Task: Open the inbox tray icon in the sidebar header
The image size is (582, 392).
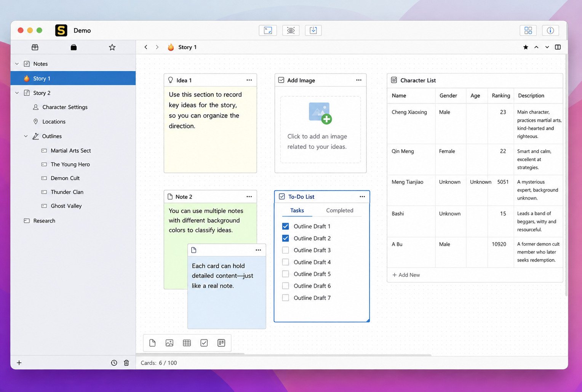Action: [35, 47]
